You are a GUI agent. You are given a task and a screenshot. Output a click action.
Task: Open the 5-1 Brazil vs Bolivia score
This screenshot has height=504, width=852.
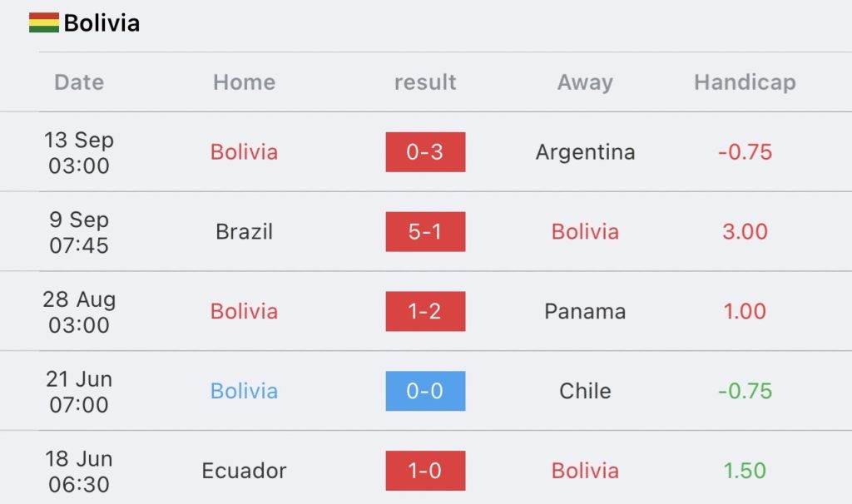click(x=425, y=231)
